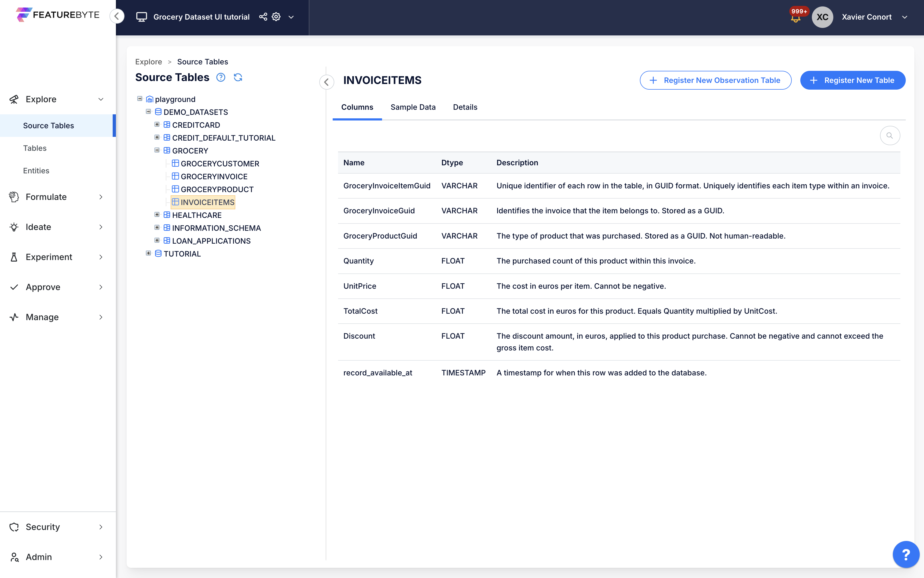Click the refresh icon next to Source Tables

point(238,78)
